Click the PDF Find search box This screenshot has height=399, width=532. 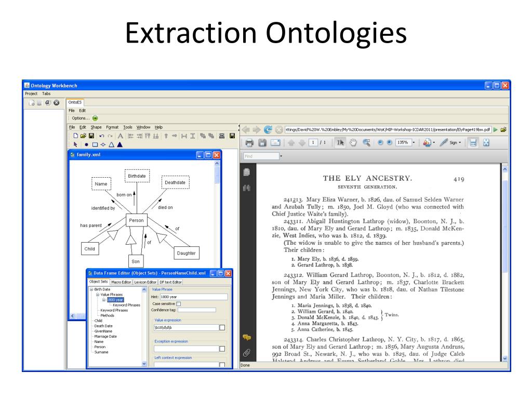coord(261,156)
